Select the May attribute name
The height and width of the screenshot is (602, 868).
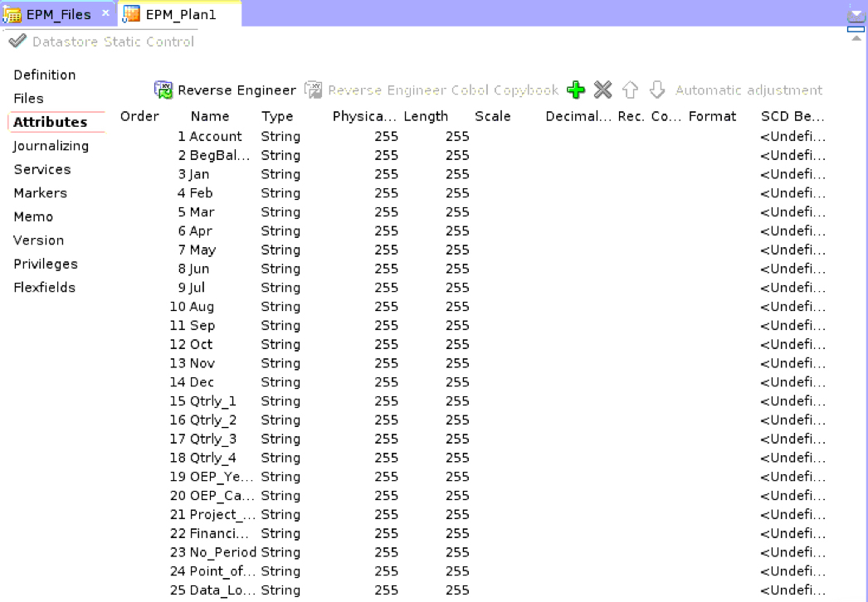point(202,250)
